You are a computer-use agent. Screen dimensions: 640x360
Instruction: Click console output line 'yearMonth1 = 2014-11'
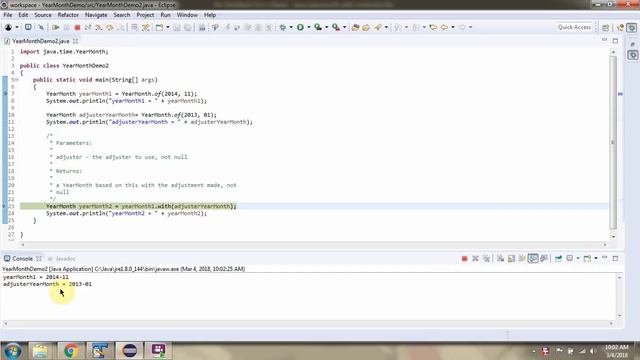[x=36, y=277]
